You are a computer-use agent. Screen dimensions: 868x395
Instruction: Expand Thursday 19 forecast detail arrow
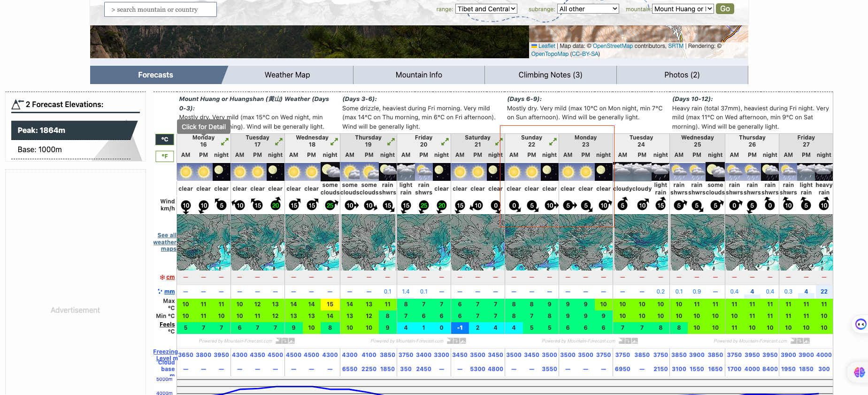[x=391, y=141]
